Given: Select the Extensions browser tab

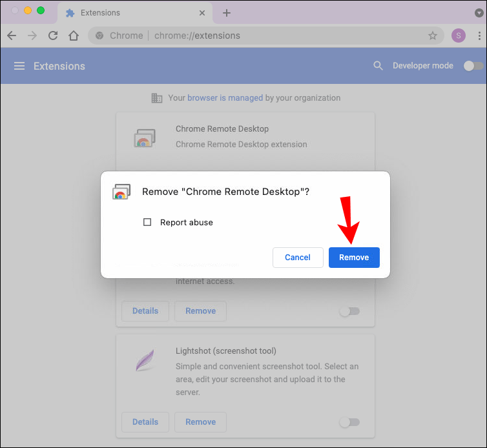Looking at the screenshot, I should click(x=129, y=13).
